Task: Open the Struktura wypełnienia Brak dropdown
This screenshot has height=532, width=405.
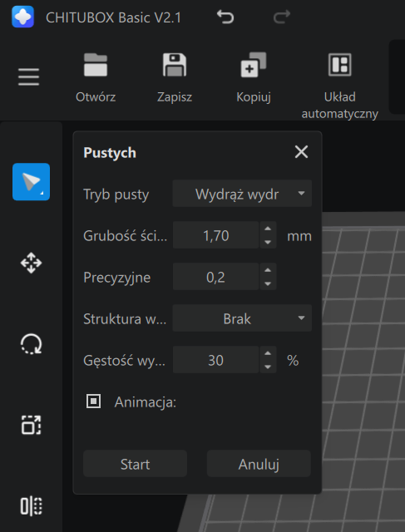Action: coord(242,318)
